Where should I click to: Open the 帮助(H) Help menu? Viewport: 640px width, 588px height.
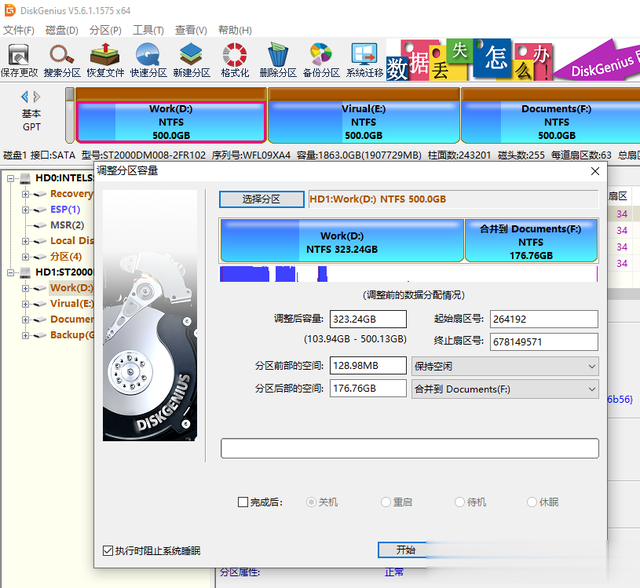pyautogui.click(x=235, y=30)
